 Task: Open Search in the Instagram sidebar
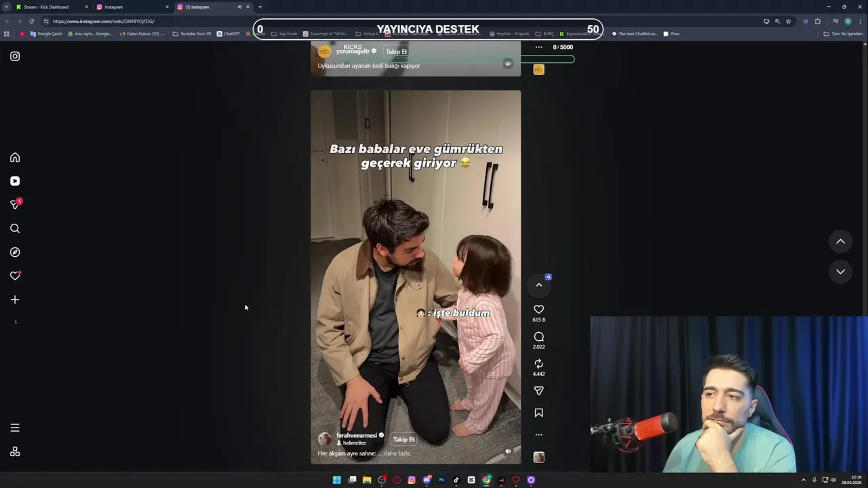click(15, 228)
